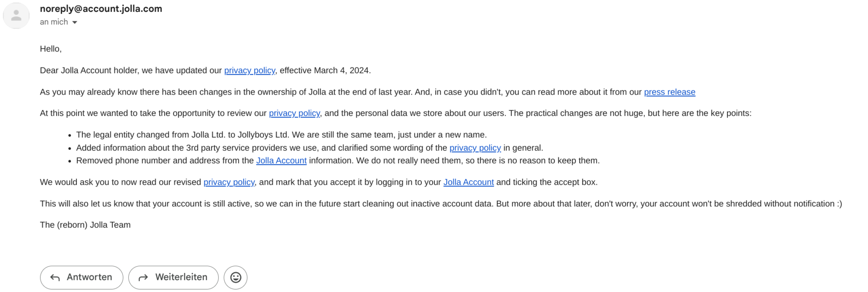Click the paragraph about inactive account data
868x292 pixels.
(441, 204)
